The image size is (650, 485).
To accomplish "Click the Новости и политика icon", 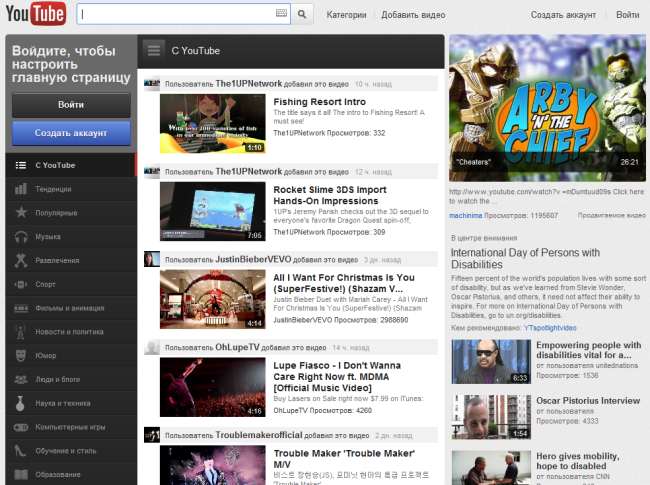I will pos(20,332).
